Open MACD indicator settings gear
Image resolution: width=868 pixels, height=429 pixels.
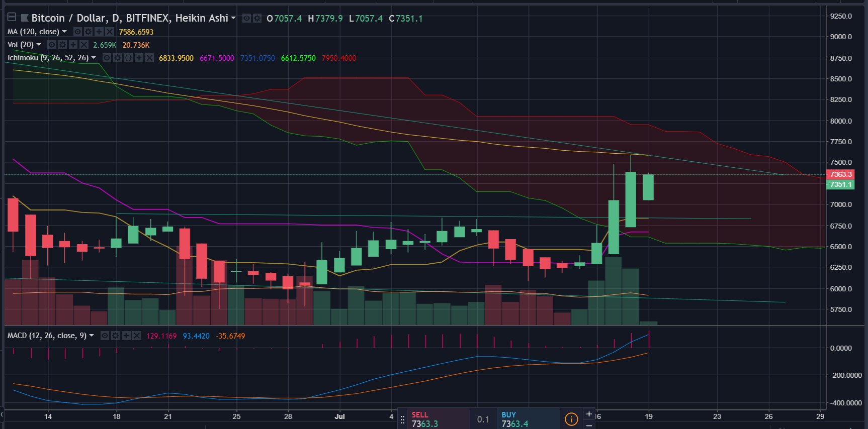[115, 336]
